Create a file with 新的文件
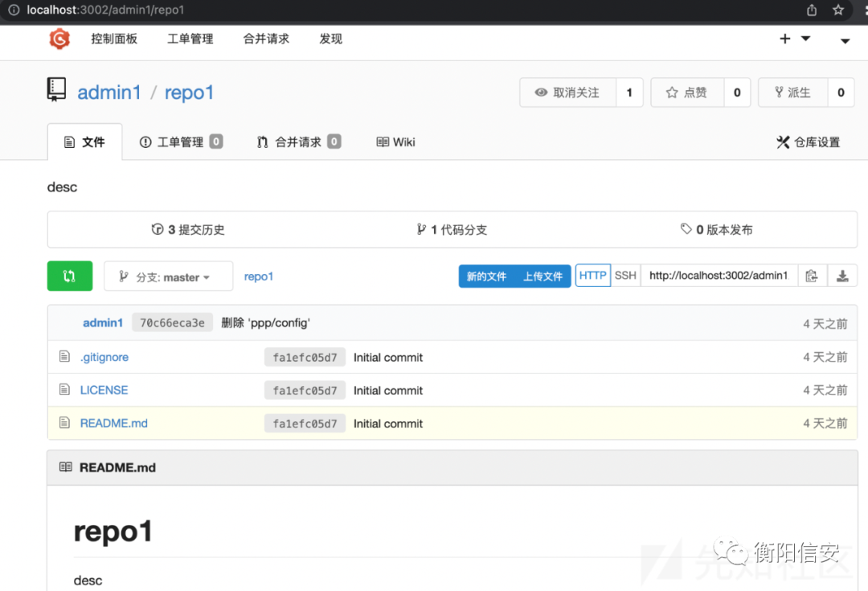Image resolution: width=868 pixels, height=591 pixels. click(x=486, y=276)
